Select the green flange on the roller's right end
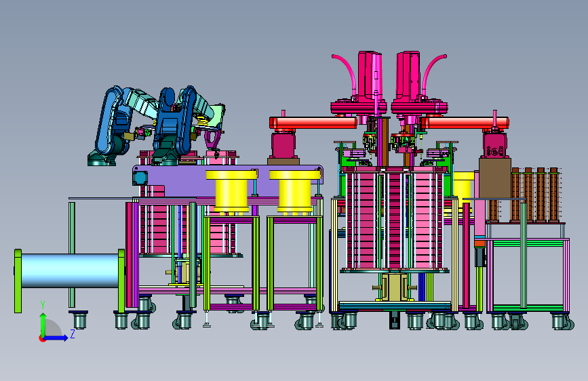Viewport: 588px width, 381px height. pos(121,281)
